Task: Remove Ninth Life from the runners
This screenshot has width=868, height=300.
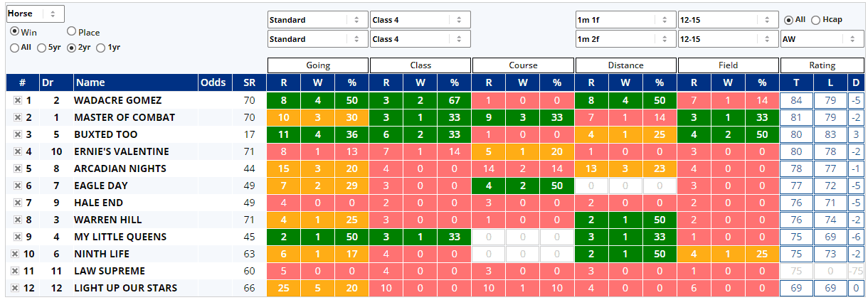Action: tap(15, 254)
